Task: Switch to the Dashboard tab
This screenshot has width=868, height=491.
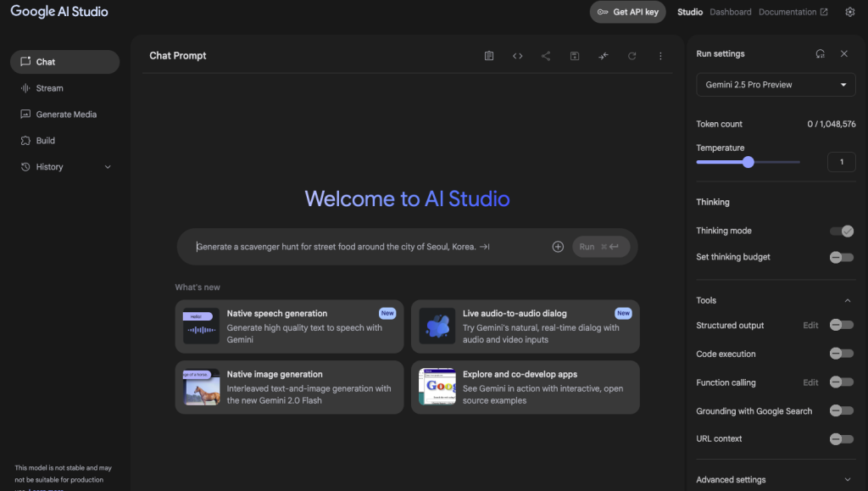Action: 731,12
